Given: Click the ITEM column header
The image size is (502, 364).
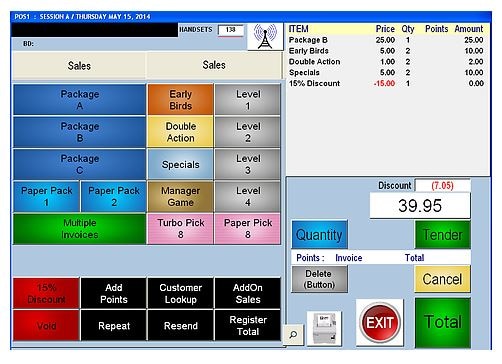Looking at the screenshot, I should 298,29.
